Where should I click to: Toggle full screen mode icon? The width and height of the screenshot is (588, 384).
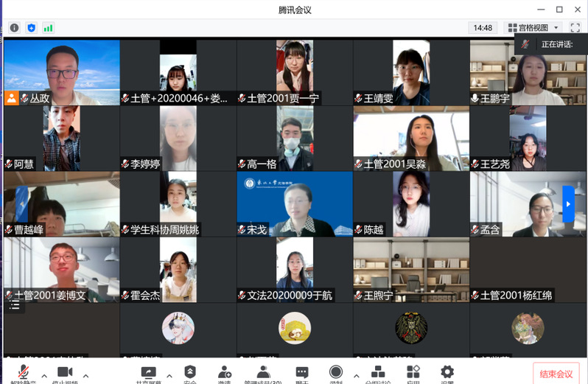coord(575,28)
